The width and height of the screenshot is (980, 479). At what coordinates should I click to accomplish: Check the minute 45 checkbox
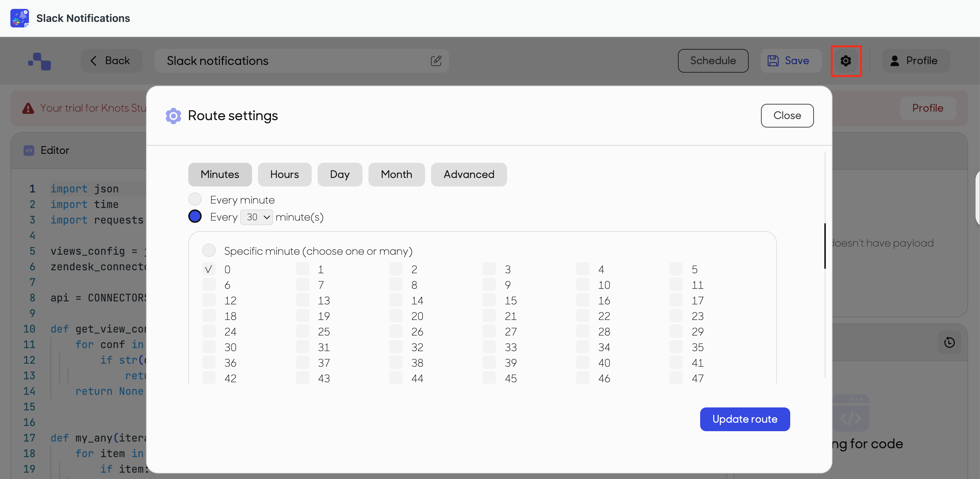click(489, 378)
